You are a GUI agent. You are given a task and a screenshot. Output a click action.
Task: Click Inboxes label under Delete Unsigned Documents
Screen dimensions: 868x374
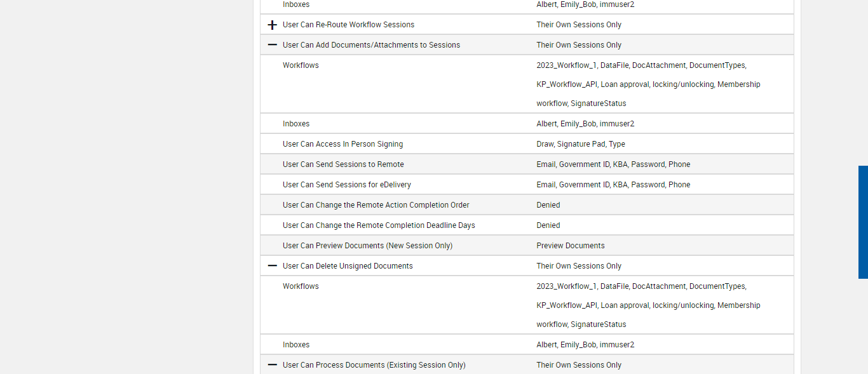296,345
